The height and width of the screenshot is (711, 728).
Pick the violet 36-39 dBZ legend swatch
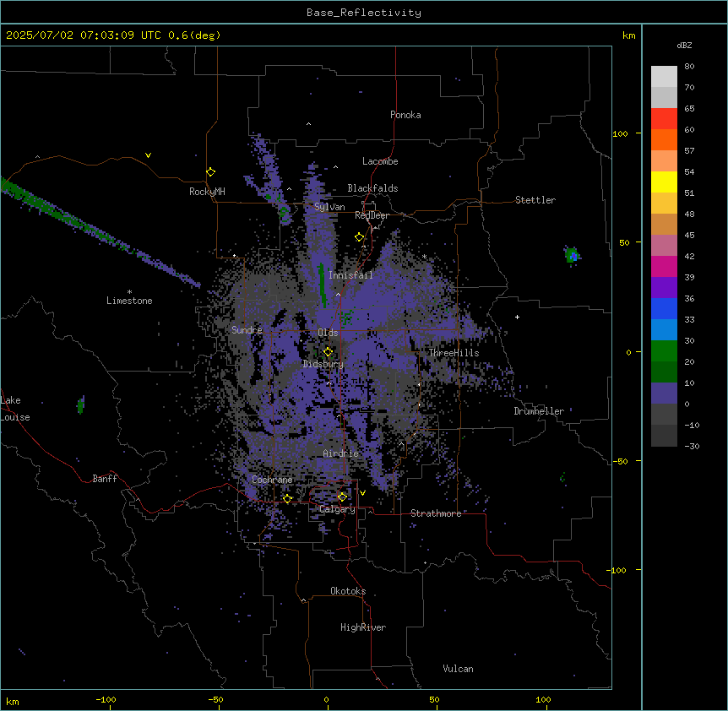(664, 288)
